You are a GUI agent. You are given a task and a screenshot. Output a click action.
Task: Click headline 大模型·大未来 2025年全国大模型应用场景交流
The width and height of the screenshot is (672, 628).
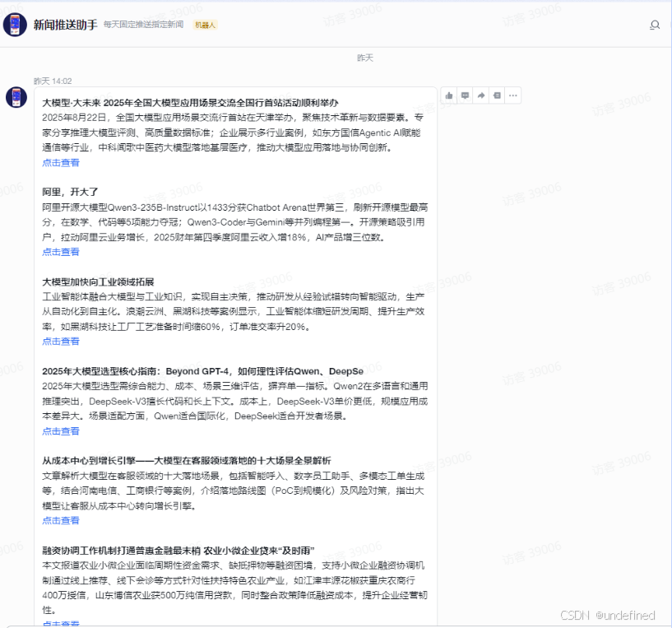190,103
